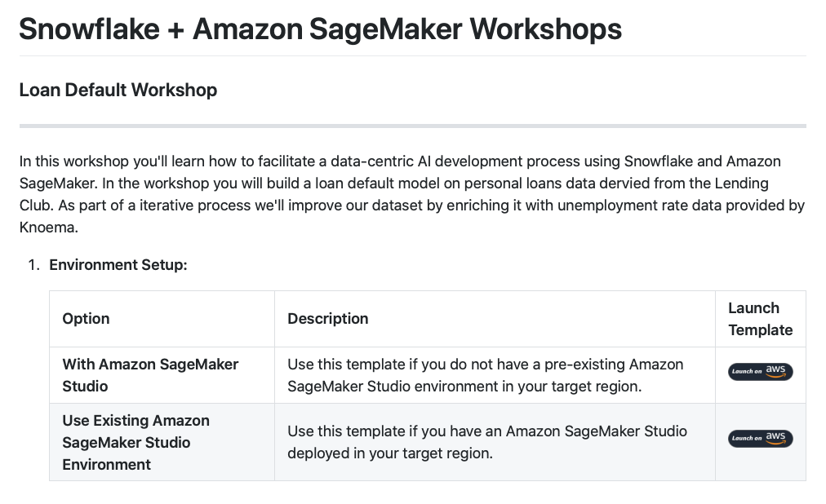Click the Loan Default Workshop heading
Screen dimensions: 826x504
(x=118, y=90)
